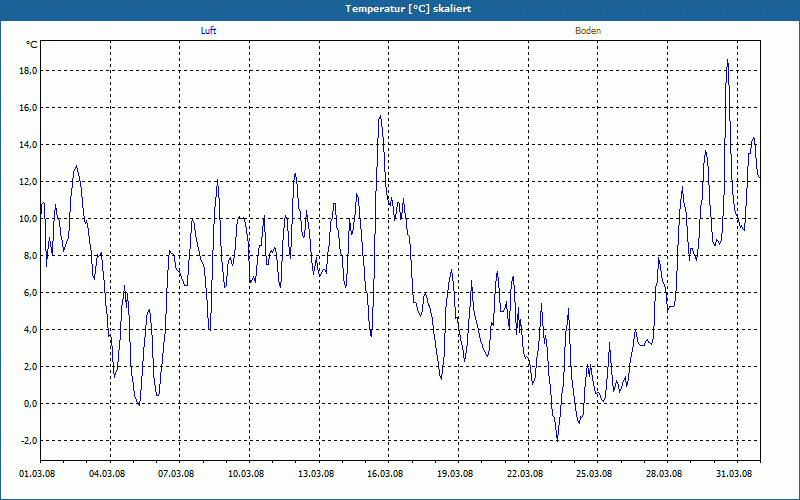Click the 15.5 °C peak before 16.03.08

(380, 116)
